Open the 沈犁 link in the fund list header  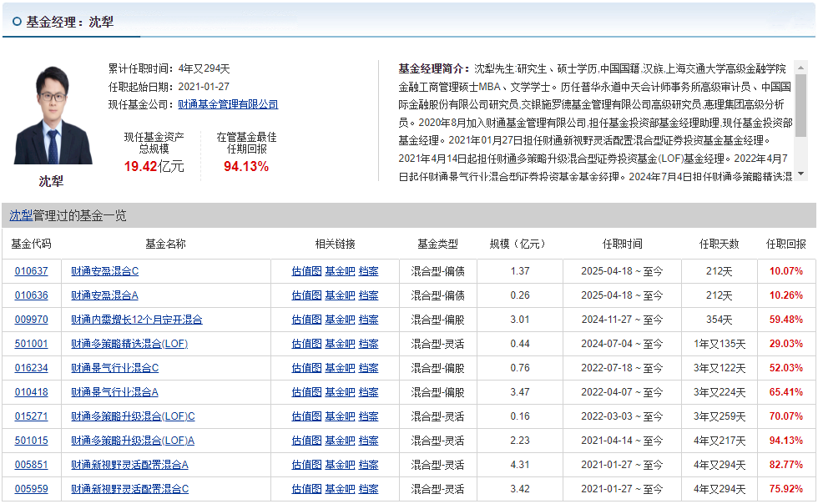[21, 215]
